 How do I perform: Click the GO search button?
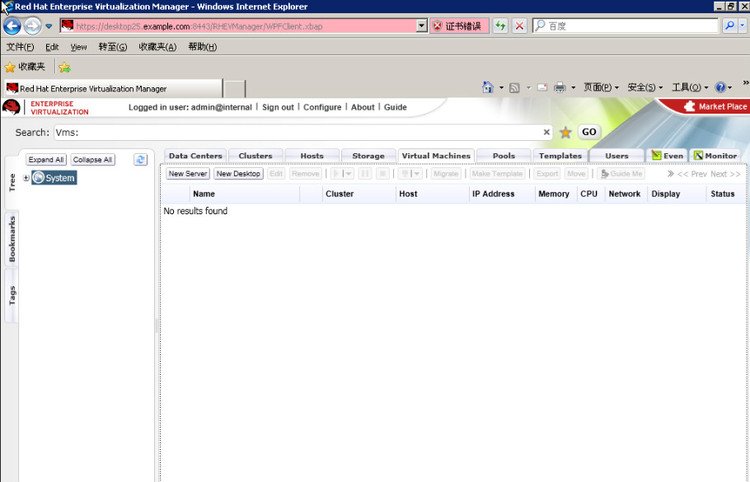click(x=589, y=132)
